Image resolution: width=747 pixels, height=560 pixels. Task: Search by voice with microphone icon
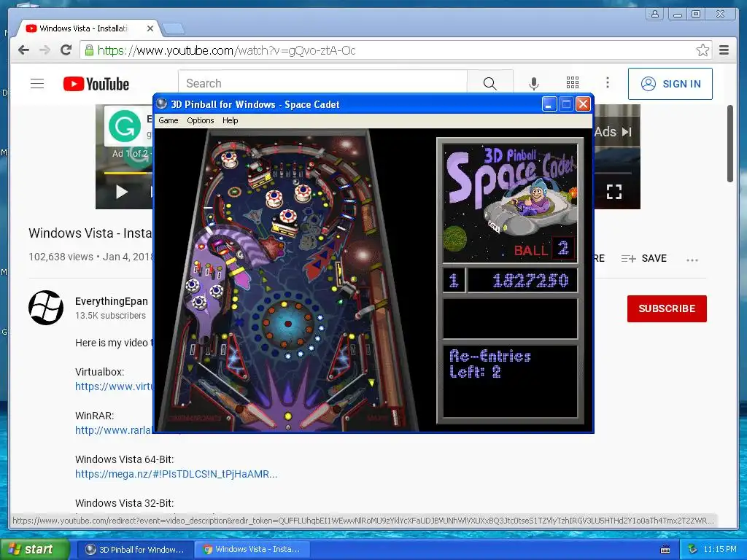pos(534,83)
